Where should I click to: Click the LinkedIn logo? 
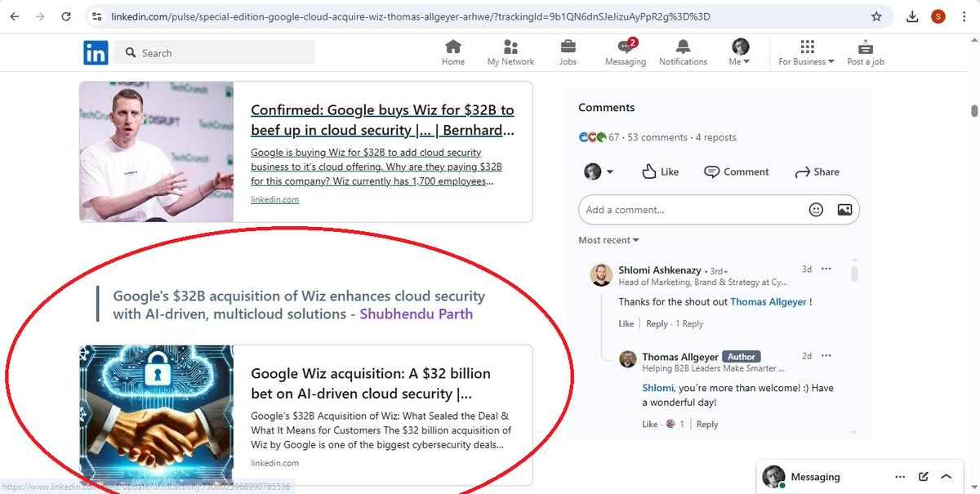(x=96, y=53)
